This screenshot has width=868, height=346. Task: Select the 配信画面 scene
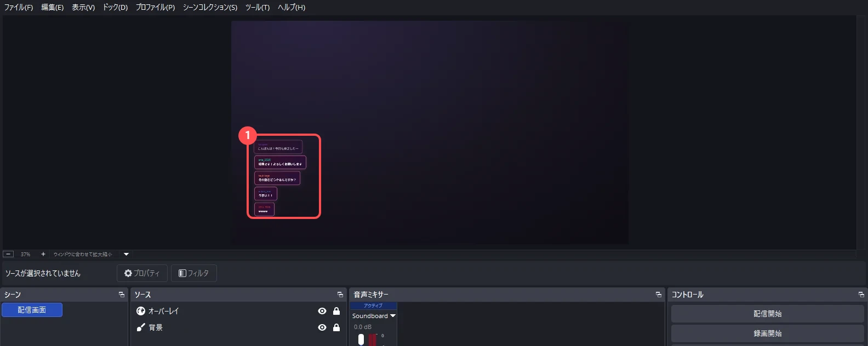[32, 310]
